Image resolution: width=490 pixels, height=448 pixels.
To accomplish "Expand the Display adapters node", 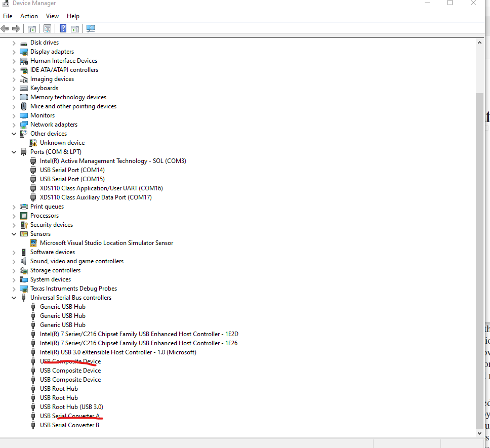I will pos(14,52).
